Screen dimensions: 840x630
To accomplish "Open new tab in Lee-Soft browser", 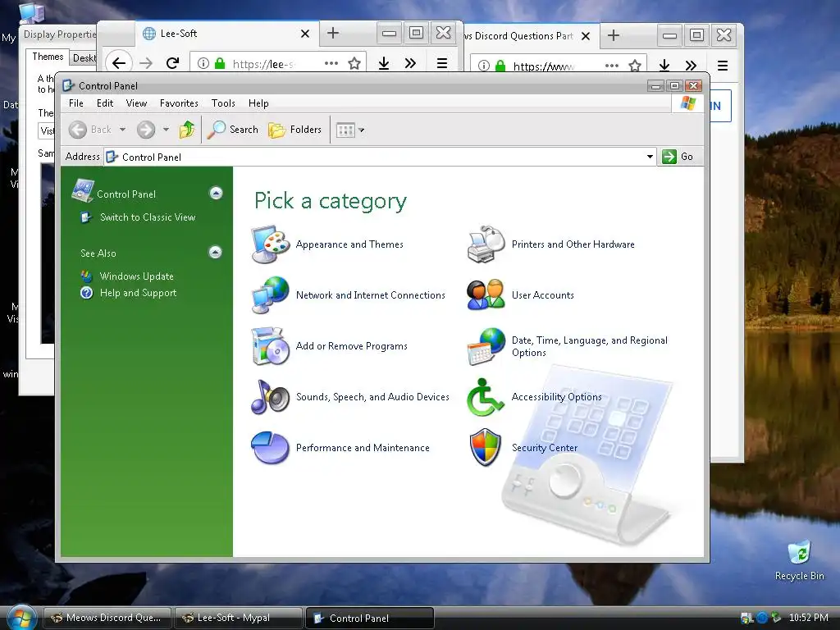I will tap(333, 33).
